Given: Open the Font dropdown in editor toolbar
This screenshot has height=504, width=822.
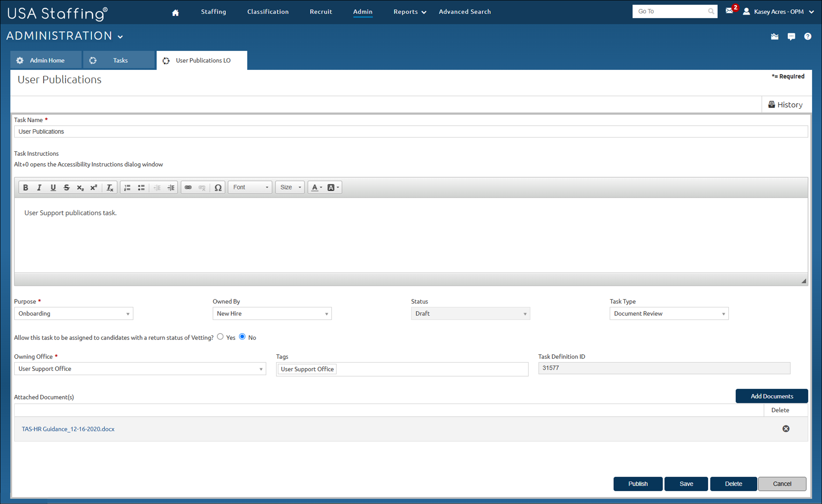Looking at the screenshot, I should (x=250, y=187).
